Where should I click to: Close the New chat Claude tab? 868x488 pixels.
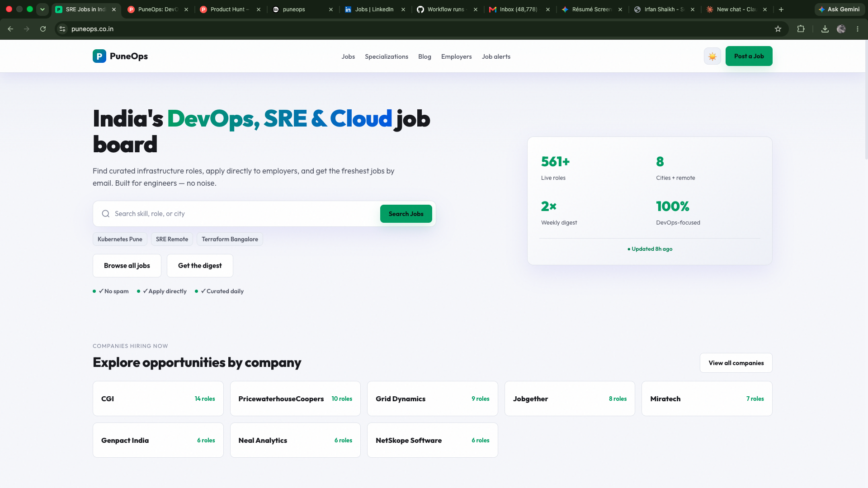point(765,9)
